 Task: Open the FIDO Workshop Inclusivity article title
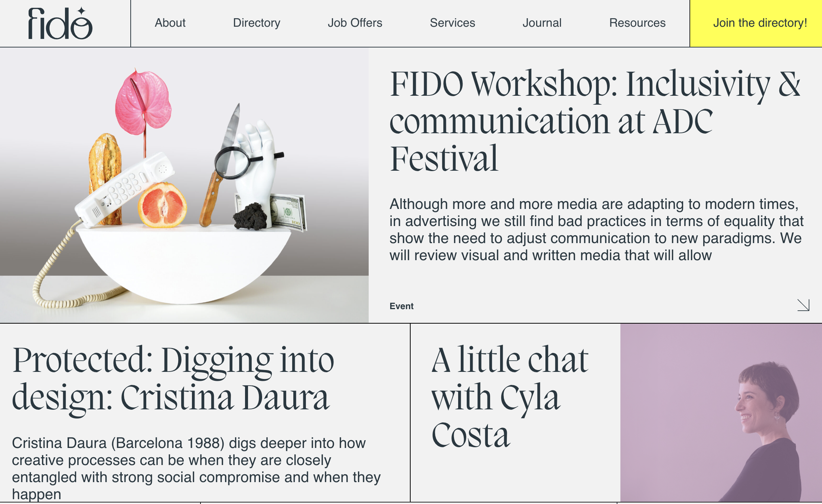[x=595, y=121]
